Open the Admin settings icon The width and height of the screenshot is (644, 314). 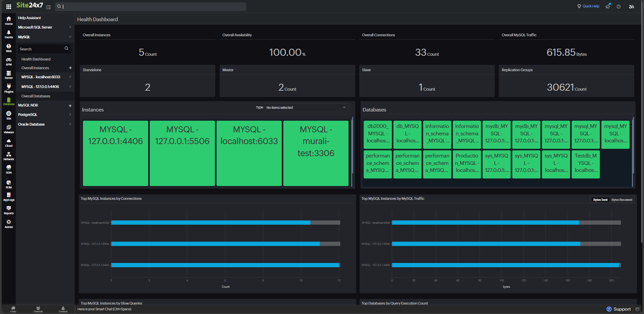point(9,224)
